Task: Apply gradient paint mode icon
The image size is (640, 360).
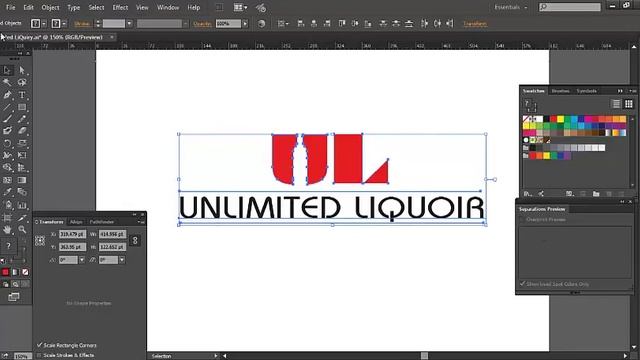Action: pos(16,272)
